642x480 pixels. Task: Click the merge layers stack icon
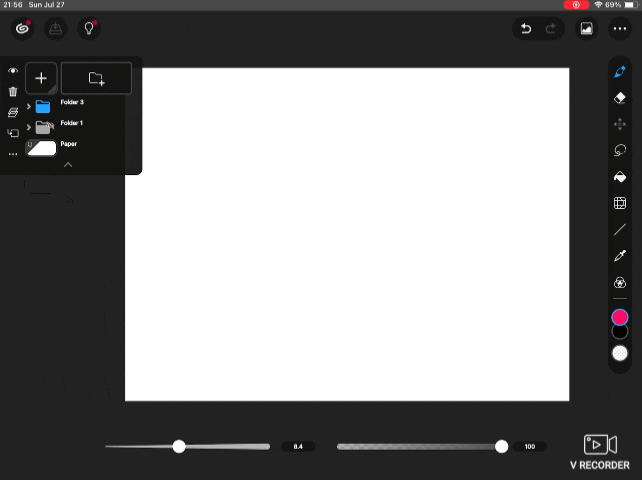[13, 112]
